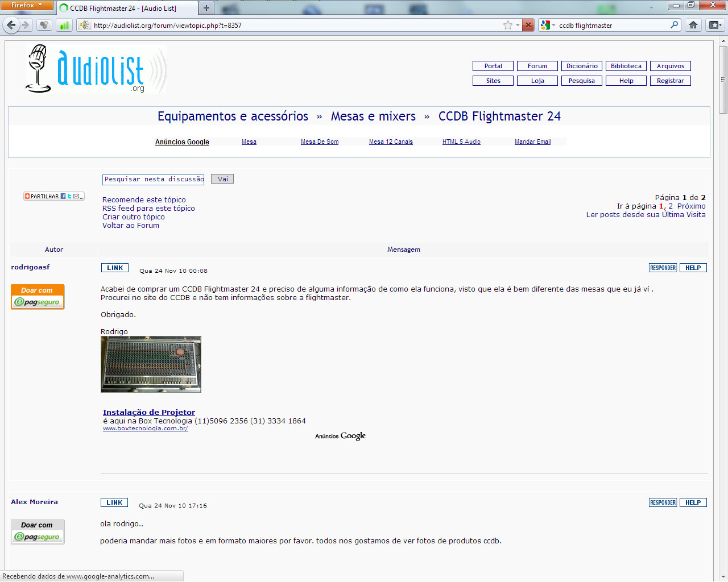Click the green signal bars toolbar icon
The height and width of the screenshot is (582, 728).
pos(64,25)
